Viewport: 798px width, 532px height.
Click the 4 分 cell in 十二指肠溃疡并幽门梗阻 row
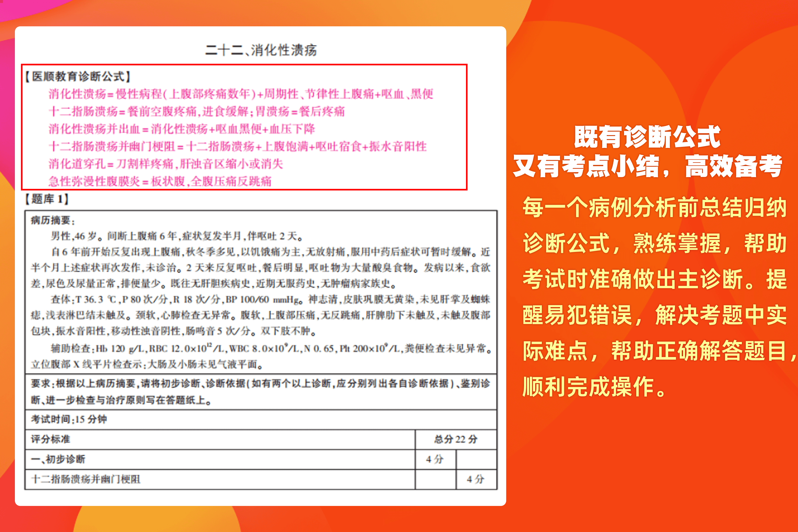pyautogui.click(x=476, y=479)
